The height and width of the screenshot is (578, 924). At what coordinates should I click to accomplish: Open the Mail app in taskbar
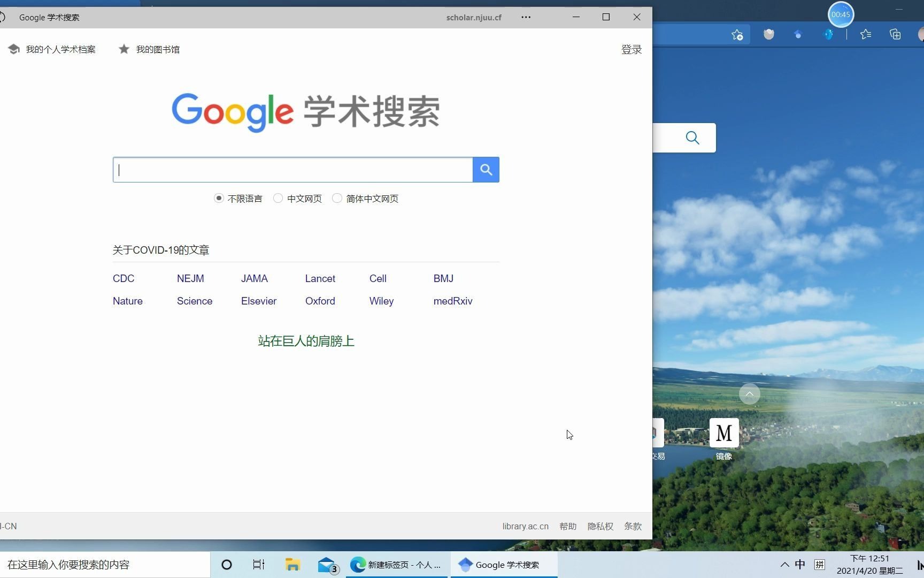click(x=327, y=565)
